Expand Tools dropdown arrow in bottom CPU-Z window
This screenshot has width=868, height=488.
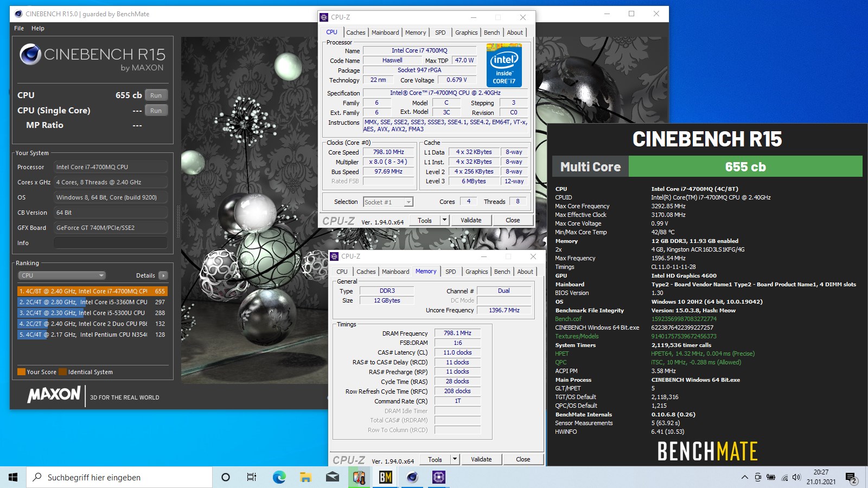click(455, 459)
